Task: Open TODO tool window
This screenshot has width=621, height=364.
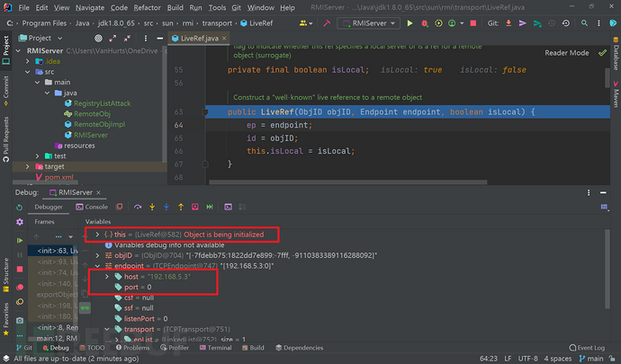Action: pyautogui.click(x=92, y=348)
